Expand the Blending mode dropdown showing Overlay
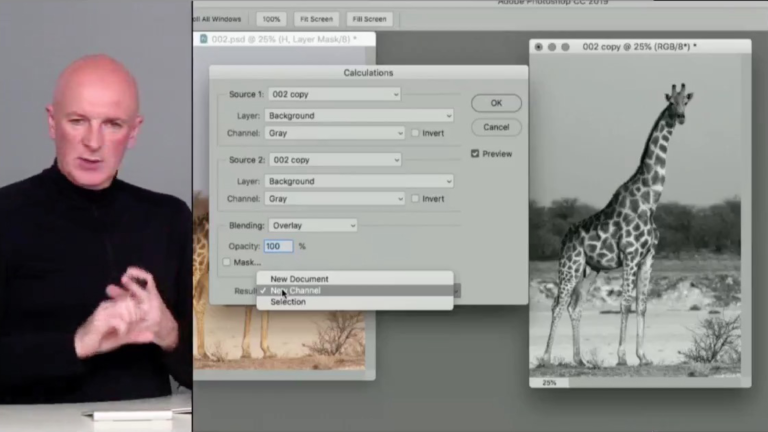This screenshot has height=432, width=768. pyautogui.click(x=310, y=226)
